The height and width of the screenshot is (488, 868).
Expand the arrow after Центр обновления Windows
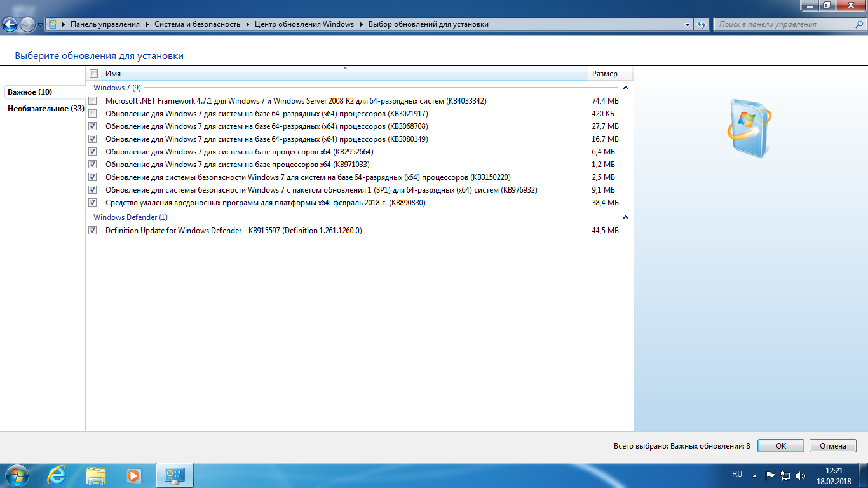[361, 24]
